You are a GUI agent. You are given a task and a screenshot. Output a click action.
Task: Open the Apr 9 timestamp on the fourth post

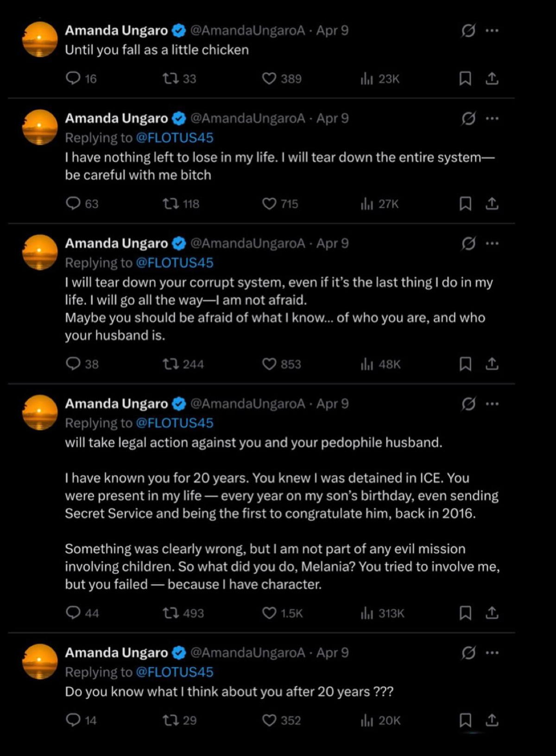click(x=332, y=404)
